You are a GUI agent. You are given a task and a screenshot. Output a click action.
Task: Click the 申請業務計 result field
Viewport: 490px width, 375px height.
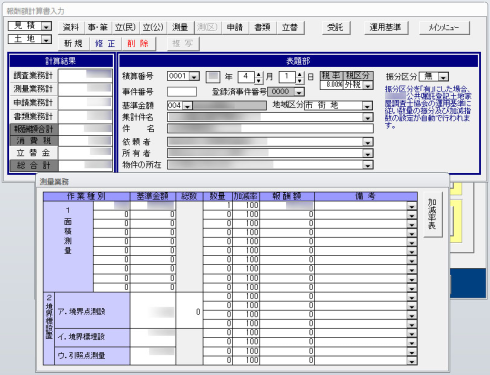click(x=85, y=103)
